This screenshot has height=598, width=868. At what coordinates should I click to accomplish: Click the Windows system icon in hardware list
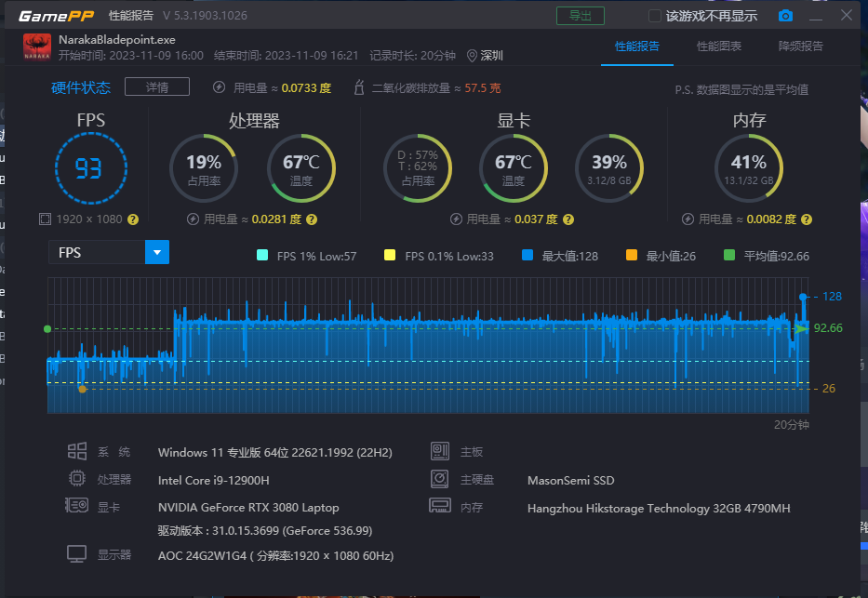coord(77,451)
